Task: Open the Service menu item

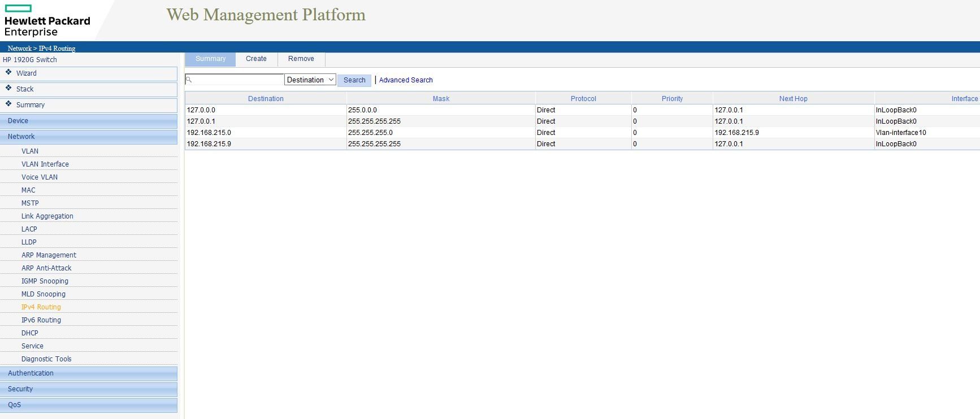Action: click(x=32, y=346)
